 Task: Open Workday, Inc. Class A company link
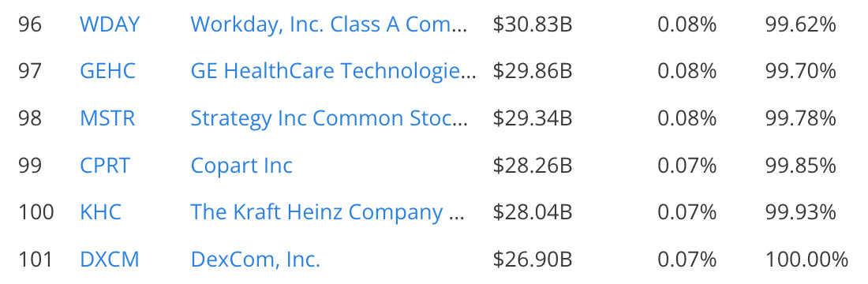(329, 24)
